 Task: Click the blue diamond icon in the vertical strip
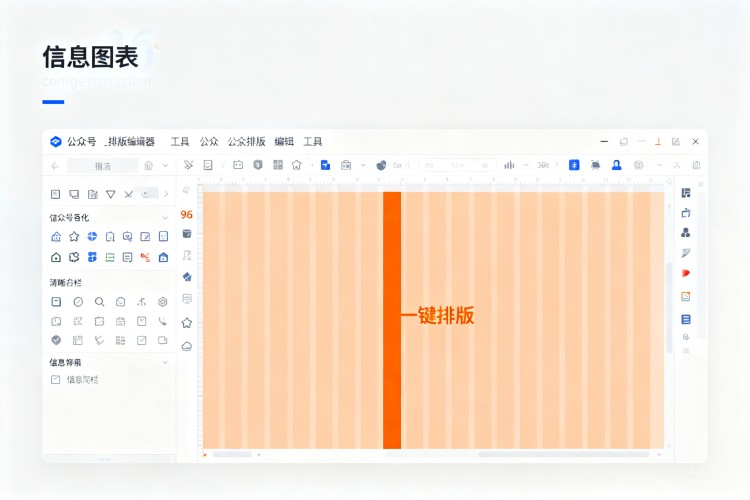point(187,277)
